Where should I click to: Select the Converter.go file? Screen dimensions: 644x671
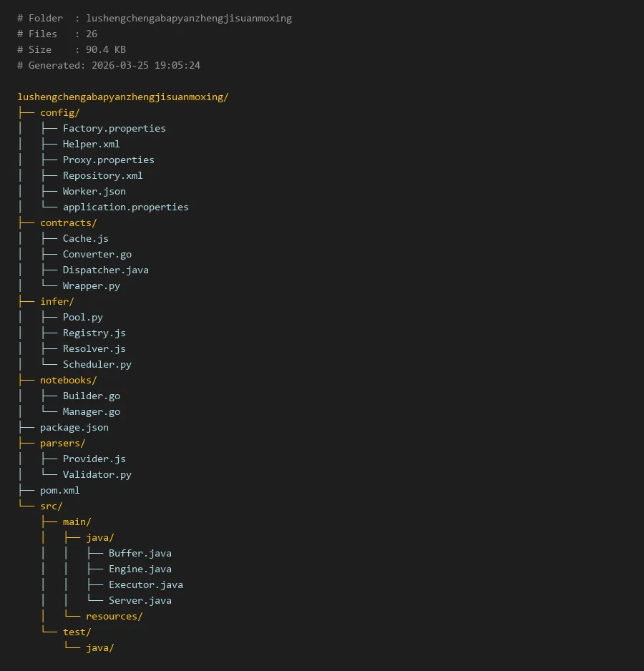(x=97, y=254)
